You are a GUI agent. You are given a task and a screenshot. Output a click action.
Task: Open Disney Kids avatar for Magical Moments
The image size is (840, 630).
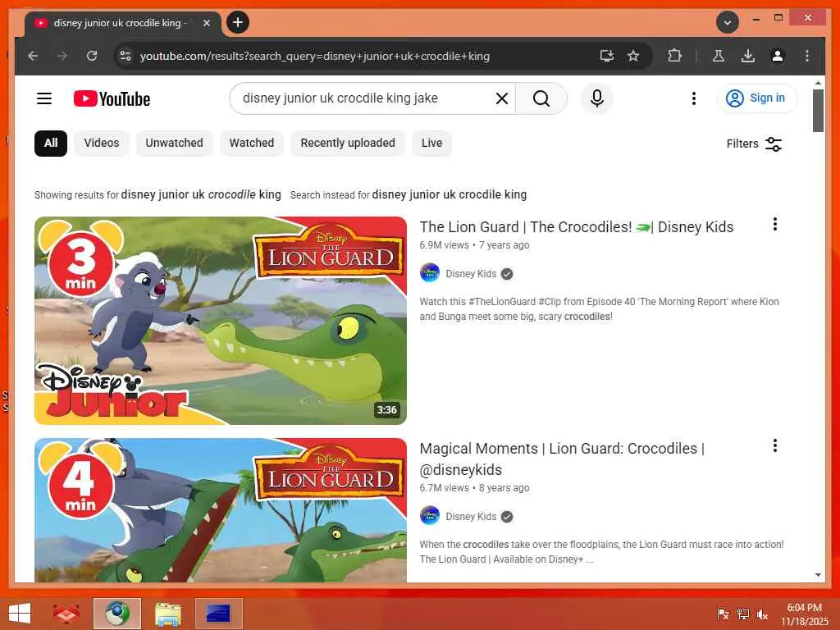click(x=430, y=516)
